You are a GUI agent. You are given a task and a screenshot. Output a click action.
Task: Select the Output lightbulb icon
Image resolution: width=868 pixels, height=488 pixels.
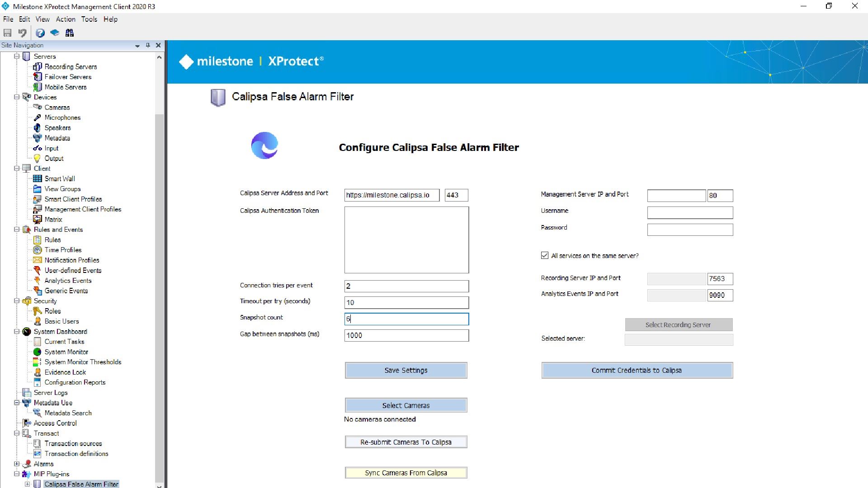[x=38, y=158]
